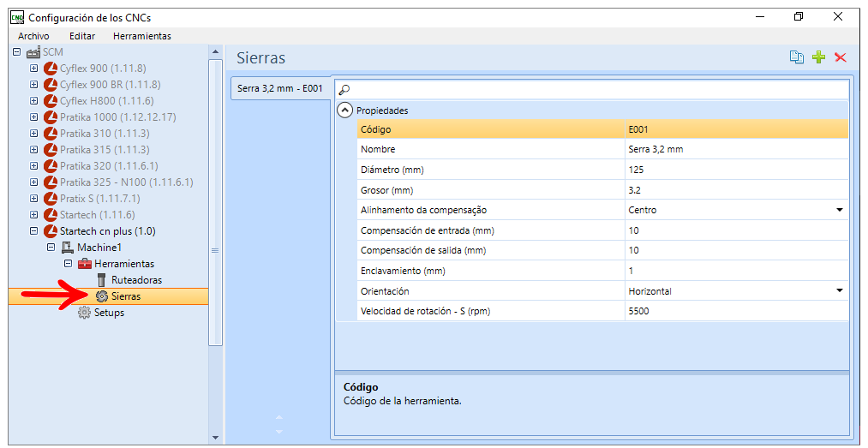Click the search magnifier icon
Image resolution: width=868 pixels, height=448 pixels.
pyautogui.click(x=344, y=90)
